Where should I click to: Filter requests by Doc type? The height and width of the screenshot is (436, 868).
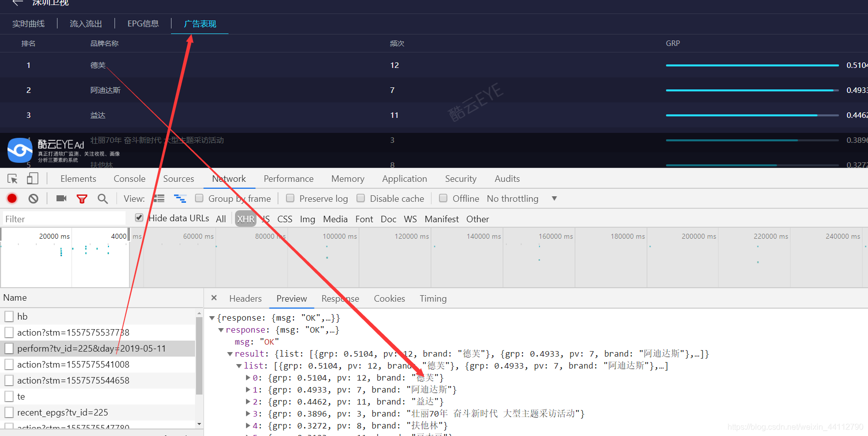click(x=388, y=219)
